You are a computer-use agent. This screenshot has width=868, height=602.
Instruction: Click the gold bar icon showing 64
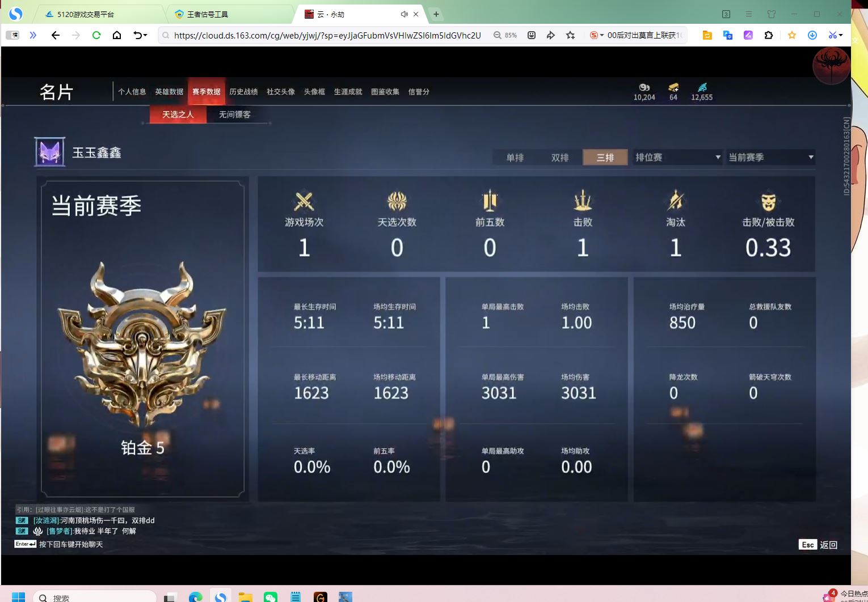tap(673, 87)
